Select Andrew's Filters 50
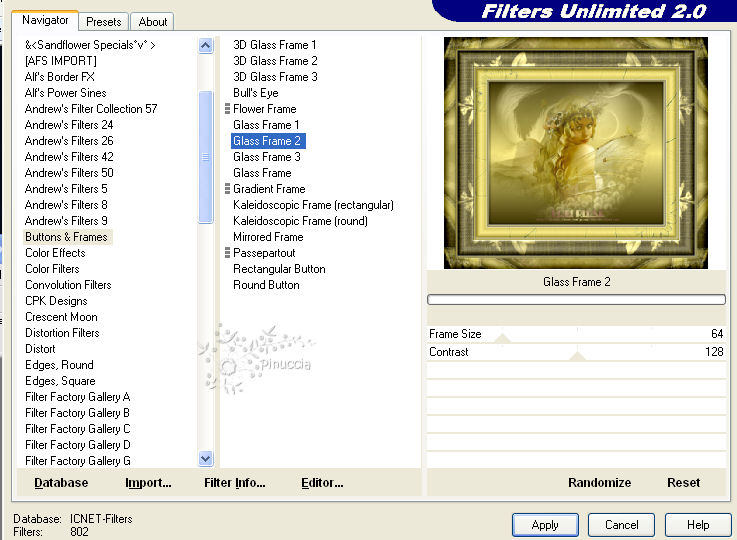737x540 pixels. tap(69, 173)
